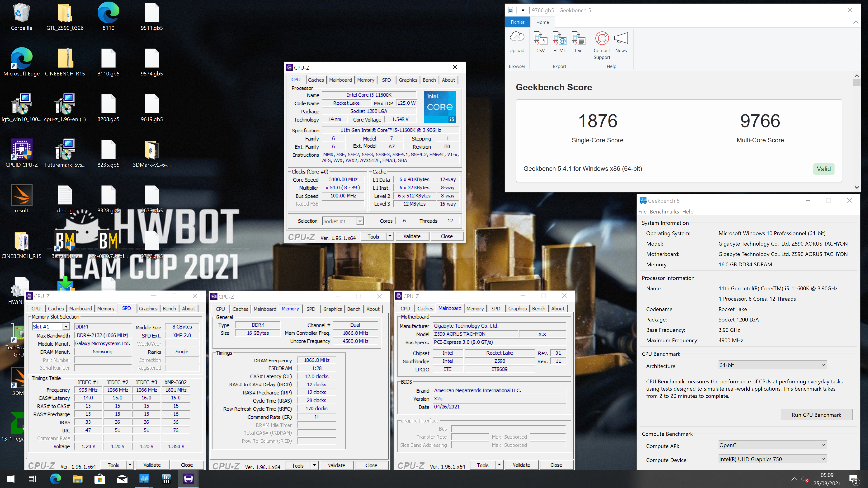
Task: Open Task View on the taskbar
Action: [32, 479]
